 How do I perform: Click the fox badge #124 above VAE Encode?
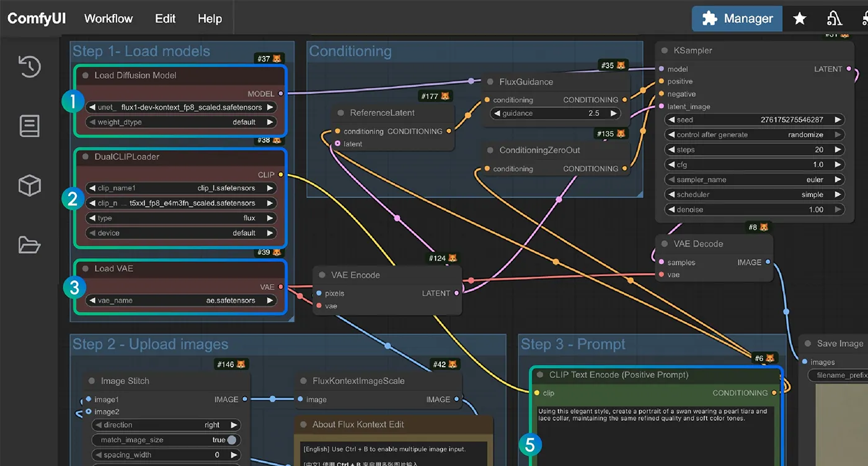click(x=443, y=258)
